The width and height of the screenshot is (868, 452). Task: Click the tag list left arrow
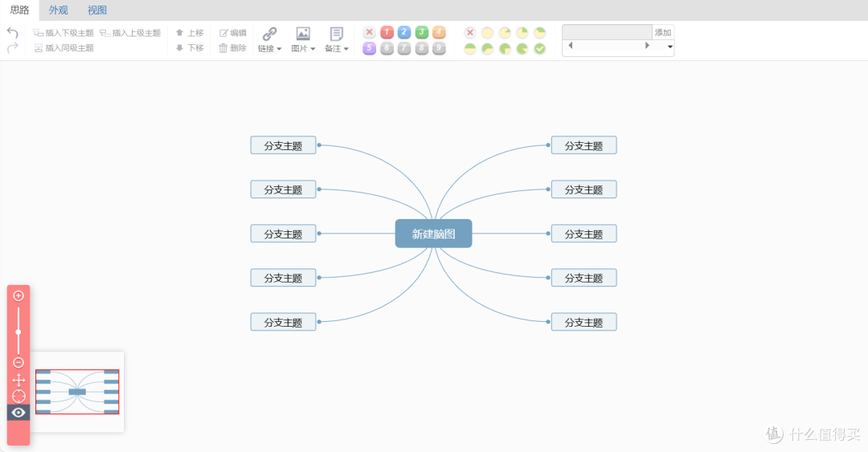coord(570,46)
